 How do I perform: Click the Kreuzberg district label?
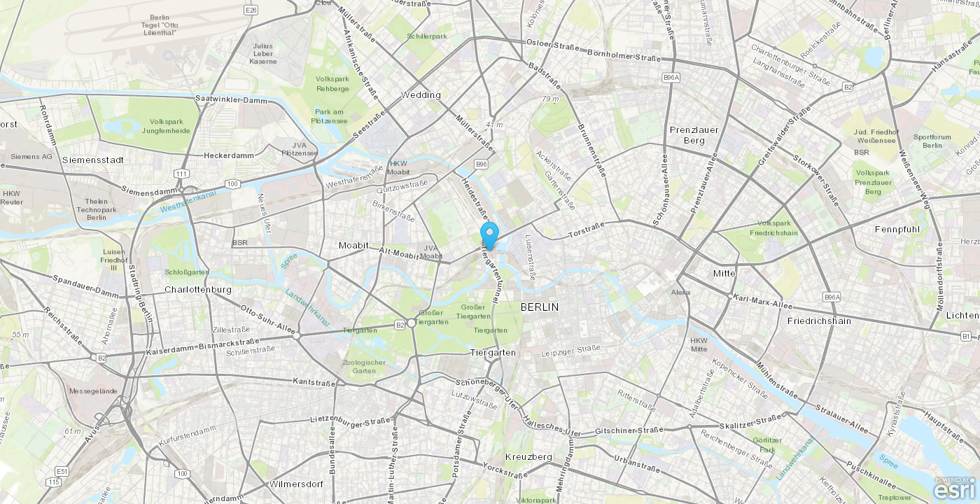528,457
